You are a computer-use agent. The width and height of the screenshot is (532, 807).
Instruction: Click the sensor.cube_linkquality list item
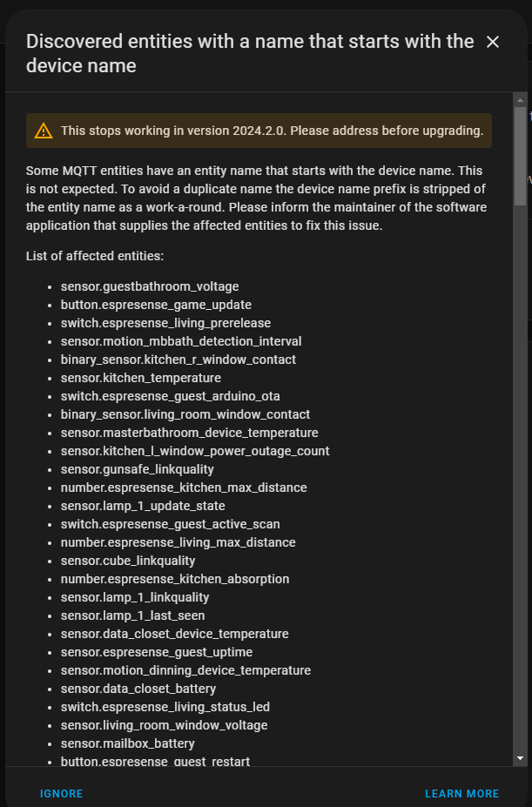pos(128,561)
